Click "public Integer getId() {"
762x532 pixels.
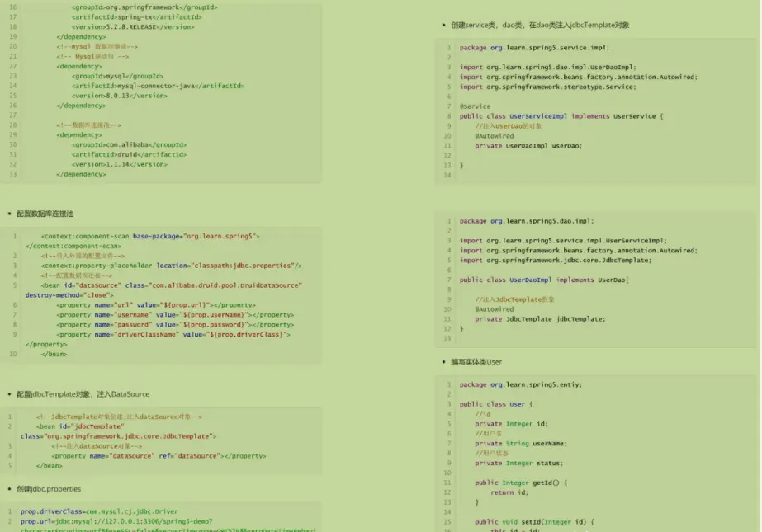pyautogui.click(x=522, y=483)
